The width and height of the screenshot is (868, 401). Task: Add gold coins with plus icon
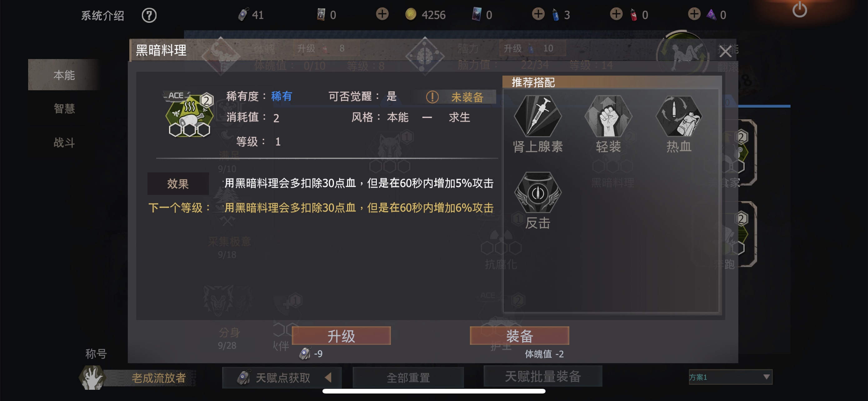pos(382,14)
